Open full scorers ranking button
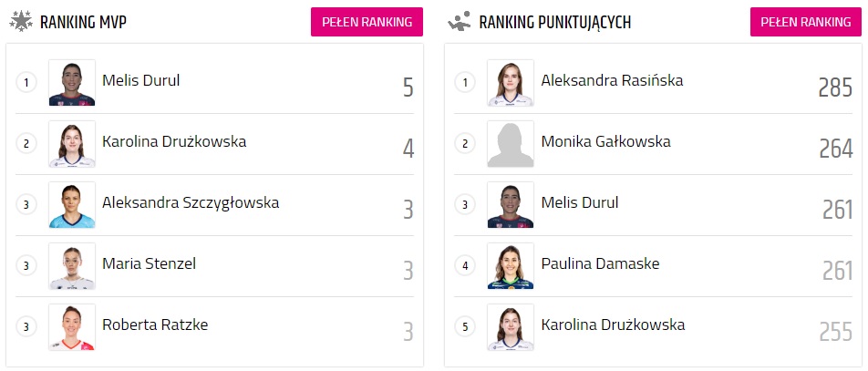Viewport: 868px width, 371px height. click(x=805, y=21)
